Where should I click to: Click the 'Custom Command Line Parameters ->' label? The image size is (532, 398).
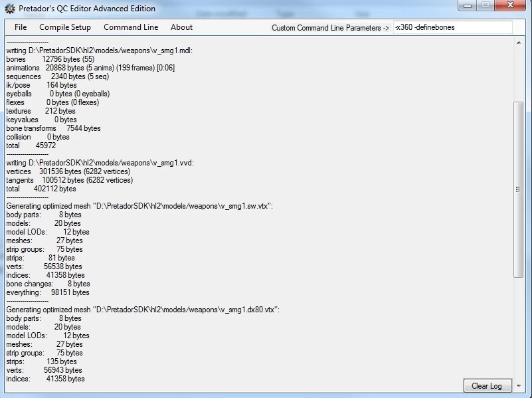point(330,28)
